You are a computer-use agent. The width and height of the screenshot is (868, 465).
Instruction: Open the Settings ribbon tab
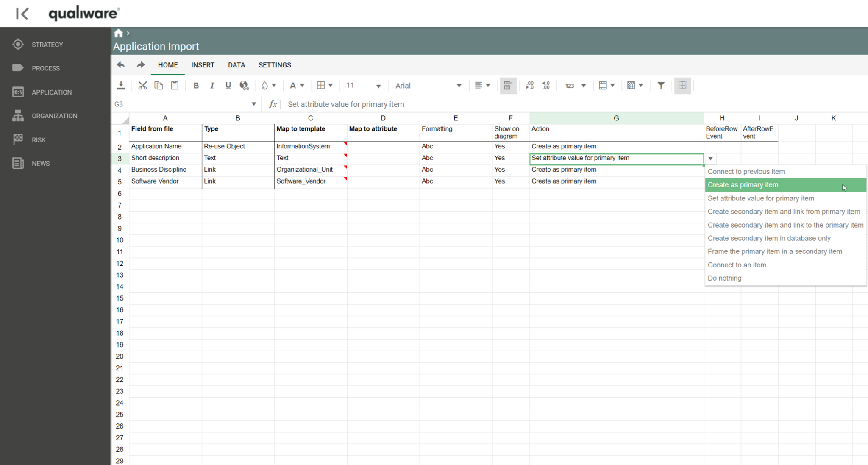(x=275, y=65)
